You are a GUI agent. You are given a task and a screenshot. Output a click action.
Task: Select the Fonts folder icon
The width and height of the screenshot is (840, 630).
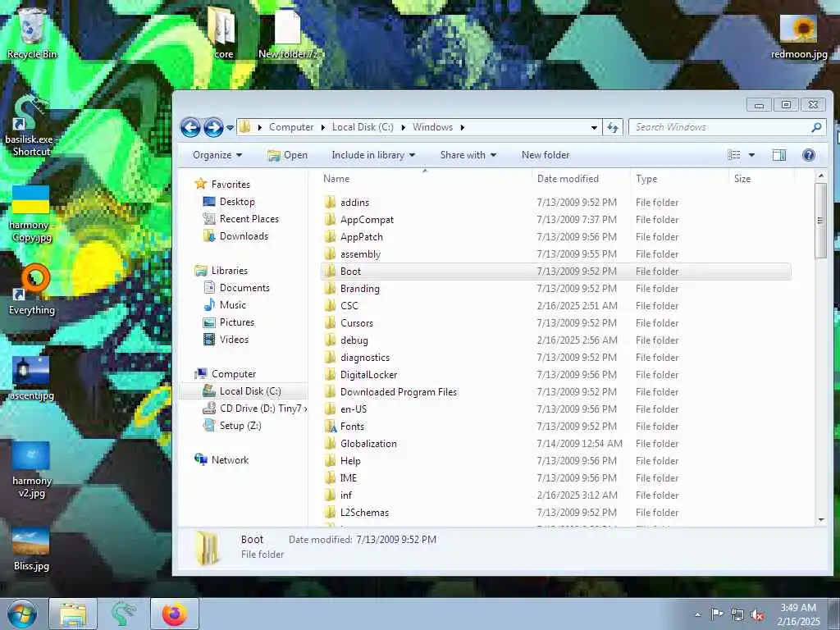point(330,426)
